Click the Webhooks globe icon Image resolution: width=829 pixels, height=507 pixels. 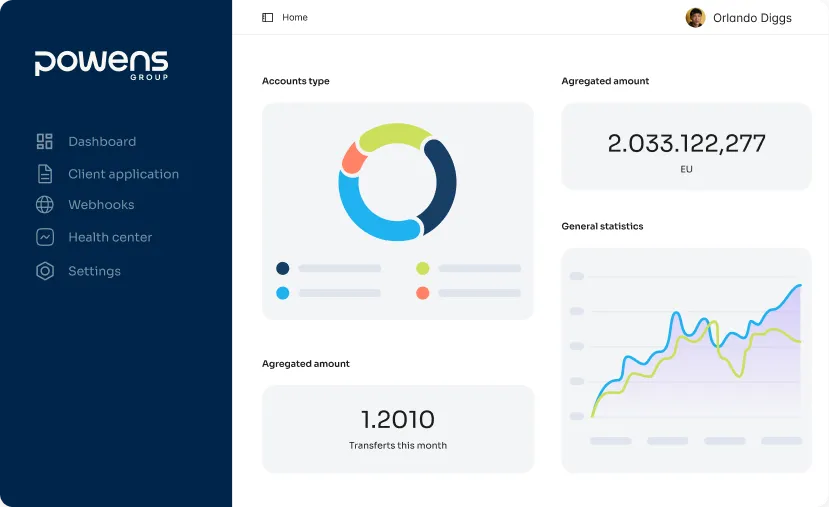pyautogui.click(x=44, y=205)
